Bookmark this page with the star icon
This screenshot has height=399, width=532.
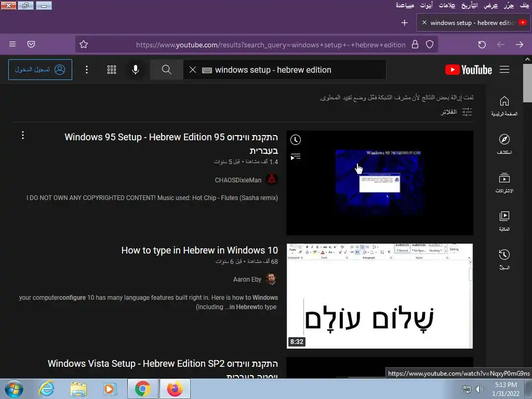[84, 45]
